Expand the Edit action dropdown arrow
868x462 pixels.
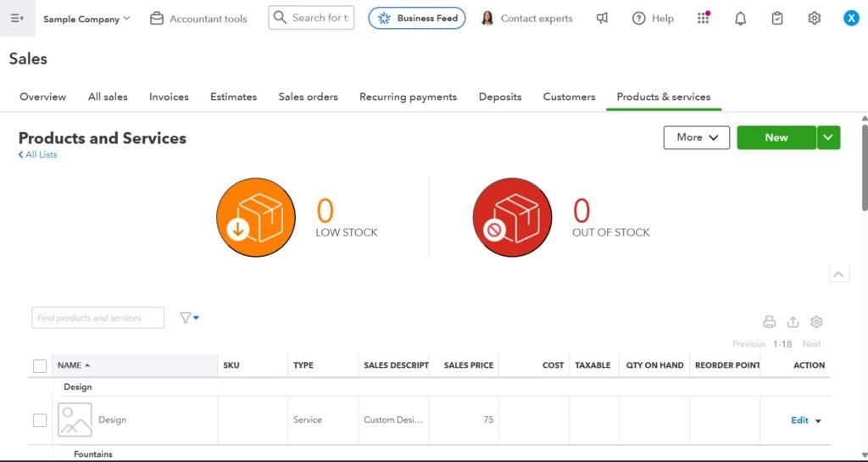tap(818, 421)
